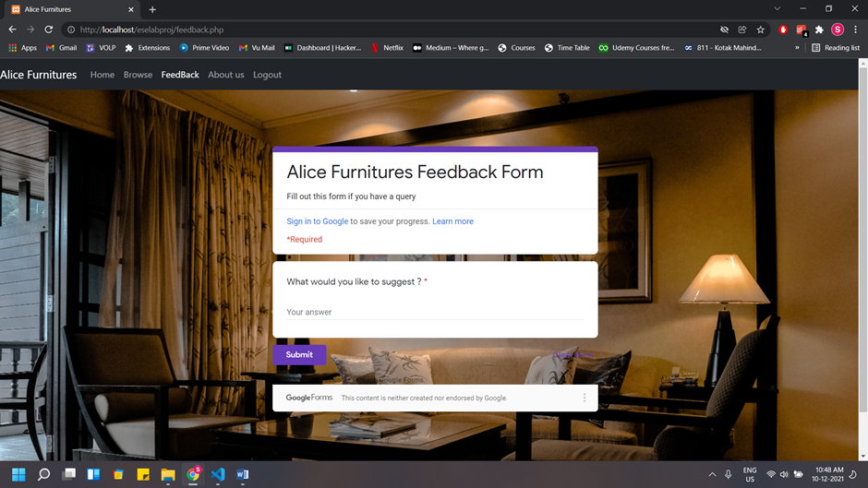Open Netflix bookmark
Screen dimensions: 868x488
(387, 48)
